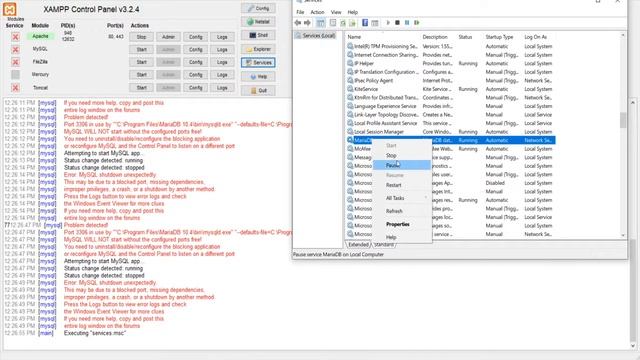
Task: Open Apache Admin page
Action: click(x=168, y=37)
